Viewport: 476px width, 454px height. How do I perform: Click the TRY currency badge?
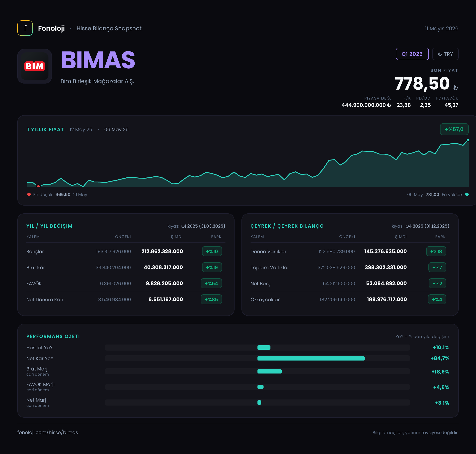click(x=445, y=54)
